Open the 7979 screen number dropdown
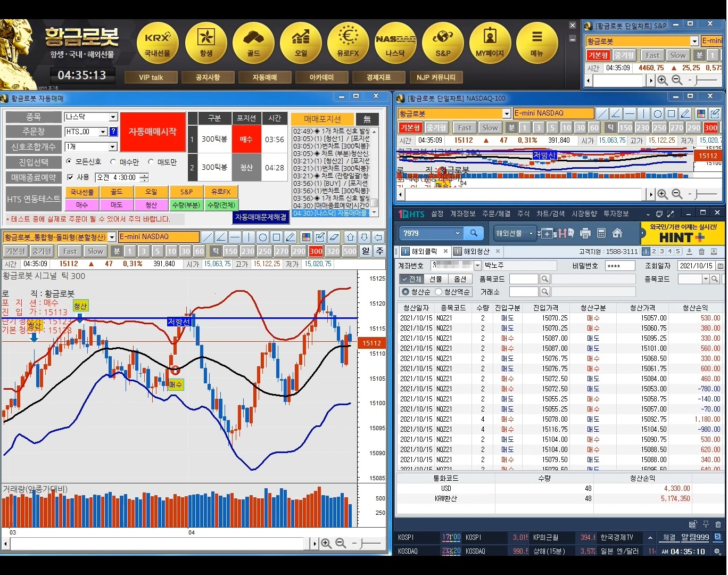The height and width of the screenshot is (575, 728). click(x=457, y=233)
